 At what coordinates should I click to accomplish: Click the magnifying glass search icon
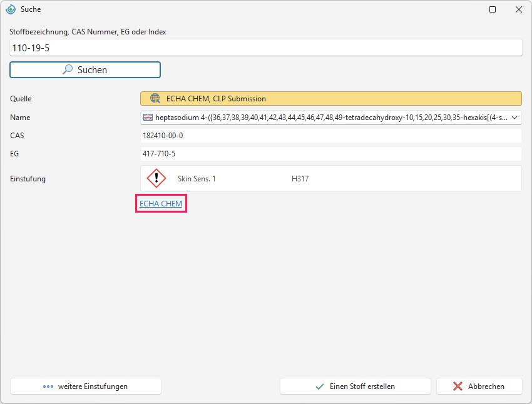pos(68,69)
